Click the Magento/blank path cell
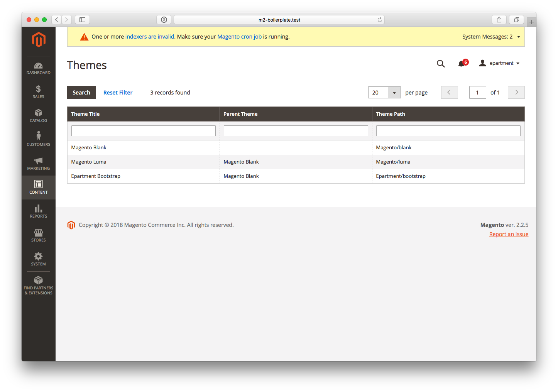The height and width of the screenshot is (392, 558). [448, 148]
